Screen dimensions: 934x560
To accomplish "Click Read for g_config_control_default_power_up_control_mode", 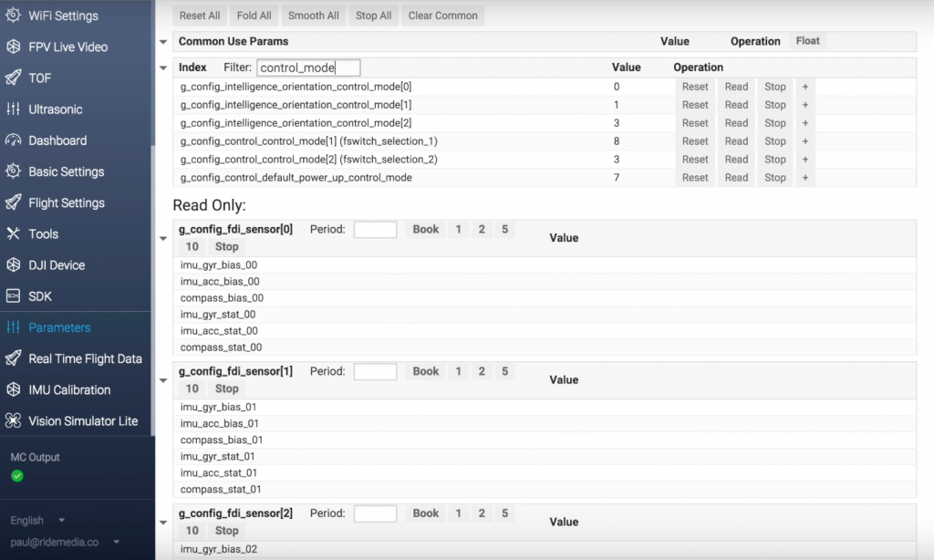I will (736, 178).
